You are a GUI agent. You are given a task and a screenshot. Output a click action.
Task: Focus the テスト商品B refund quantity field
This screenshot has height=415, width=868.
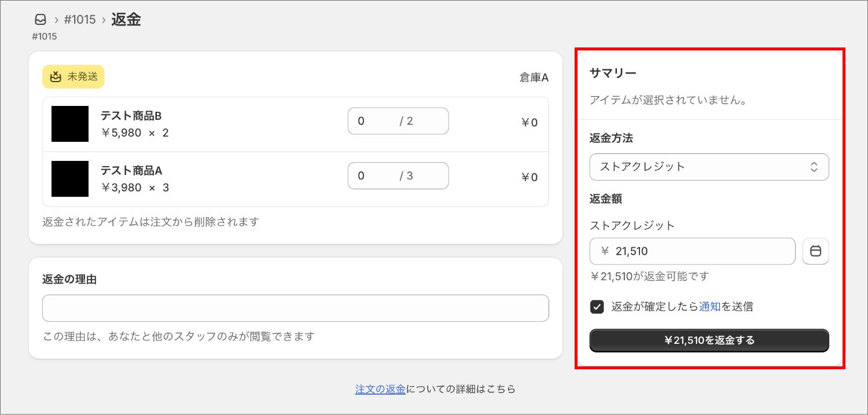(x=398, y=121)
